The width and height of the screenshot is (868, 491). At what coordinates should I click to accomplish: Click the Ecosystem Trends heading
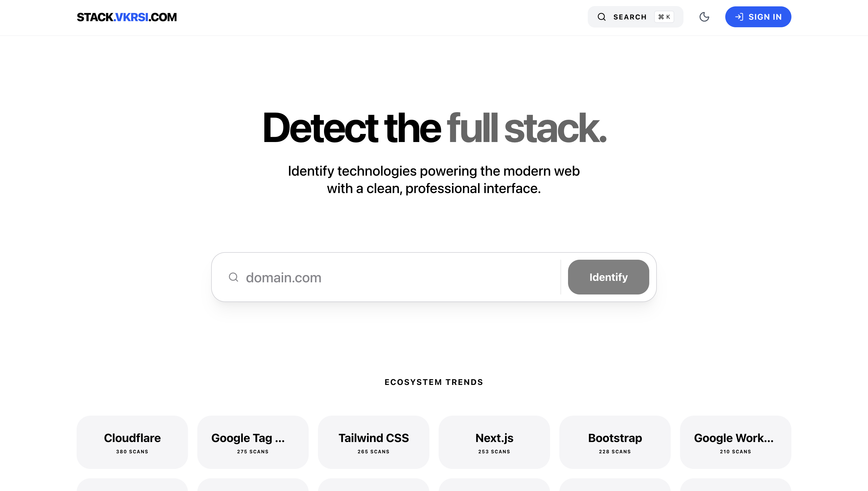[434, 382]
